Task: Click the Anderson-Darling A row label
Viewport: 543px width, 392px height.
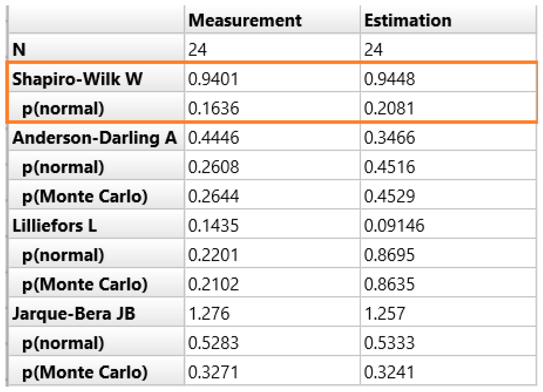Action: [x=95, y=138]
